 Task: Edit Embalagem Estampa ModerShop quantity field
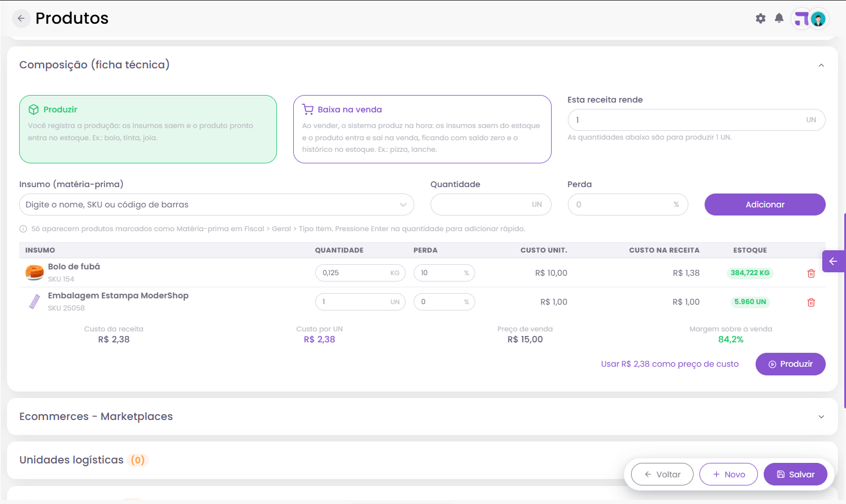360,302
